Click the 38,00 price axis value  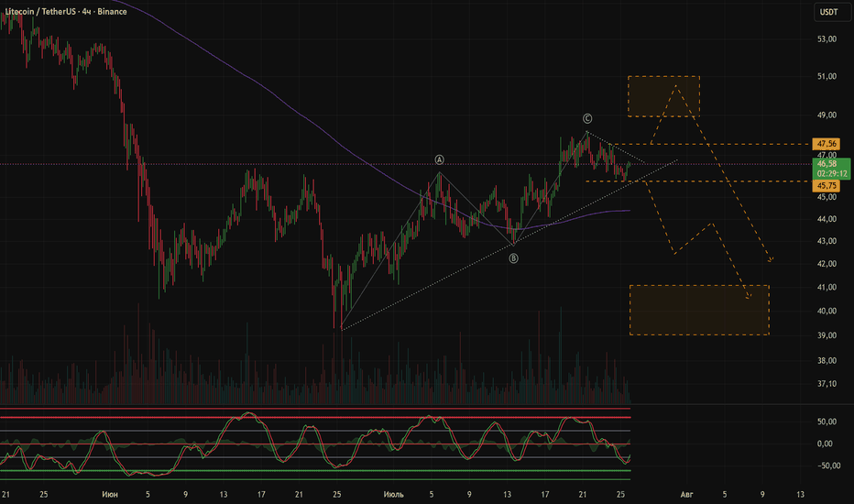click(827, 361)
